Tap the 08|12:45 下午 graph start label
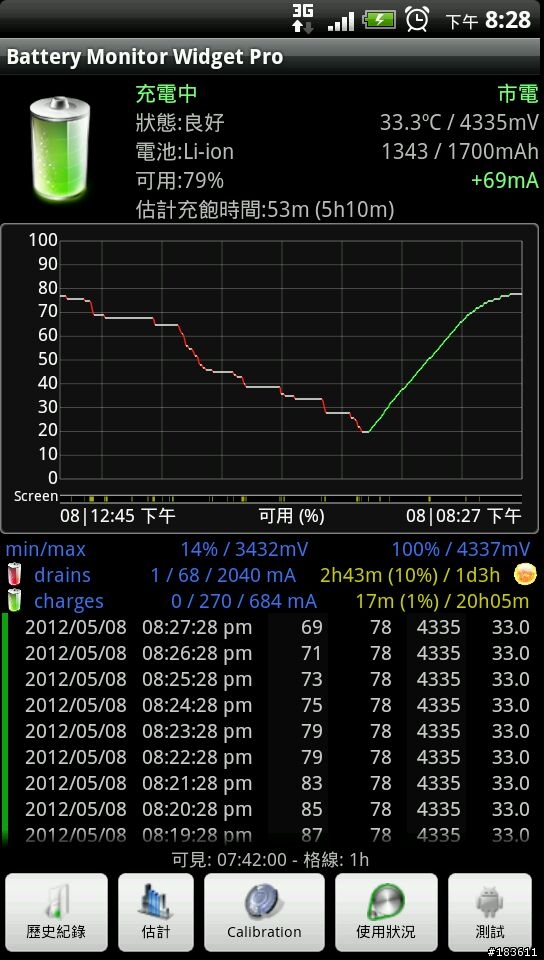544x960 pixels. 117,516
